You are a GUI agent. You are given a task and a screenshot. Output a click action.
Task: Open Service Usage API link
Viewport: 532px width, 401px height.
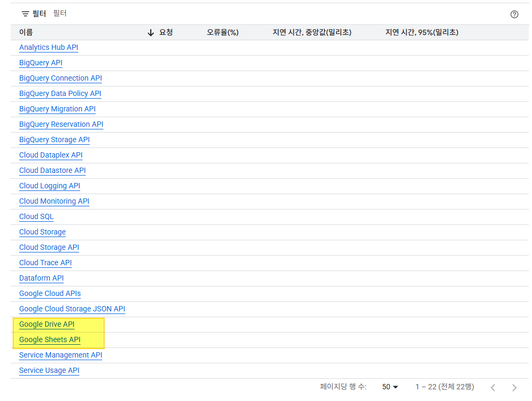pyautogui.click(x=49, y=370)
